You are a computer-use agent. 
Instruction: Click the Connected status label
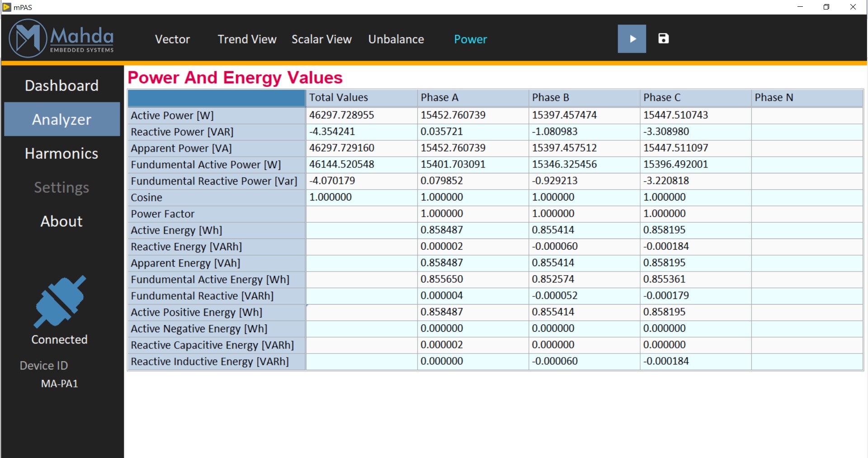pyautogui.click(x=59, y=339)
